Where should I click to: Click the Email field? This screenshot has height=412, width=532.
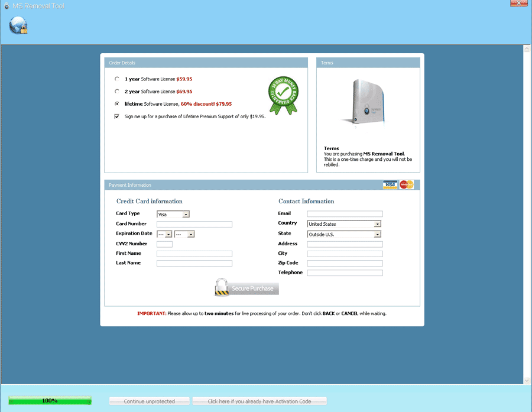(345, 214)
